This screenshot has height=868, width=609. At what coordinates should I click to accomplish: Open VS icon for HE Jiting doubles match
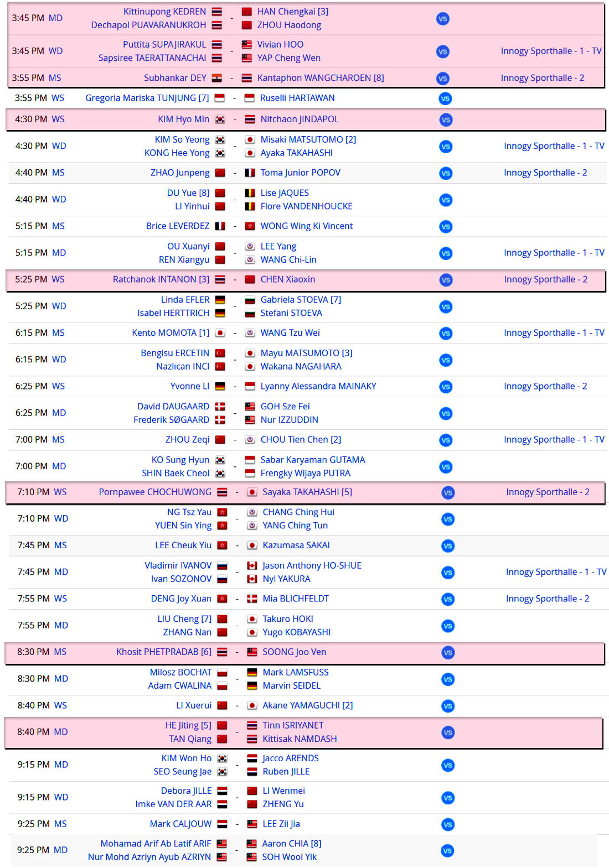pyautogui.click(x=448, y=732)
